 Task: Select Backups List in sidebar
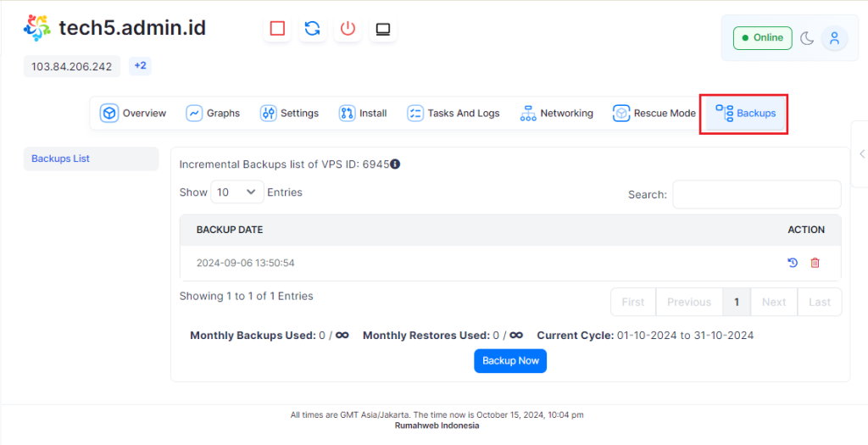(91, 159)
